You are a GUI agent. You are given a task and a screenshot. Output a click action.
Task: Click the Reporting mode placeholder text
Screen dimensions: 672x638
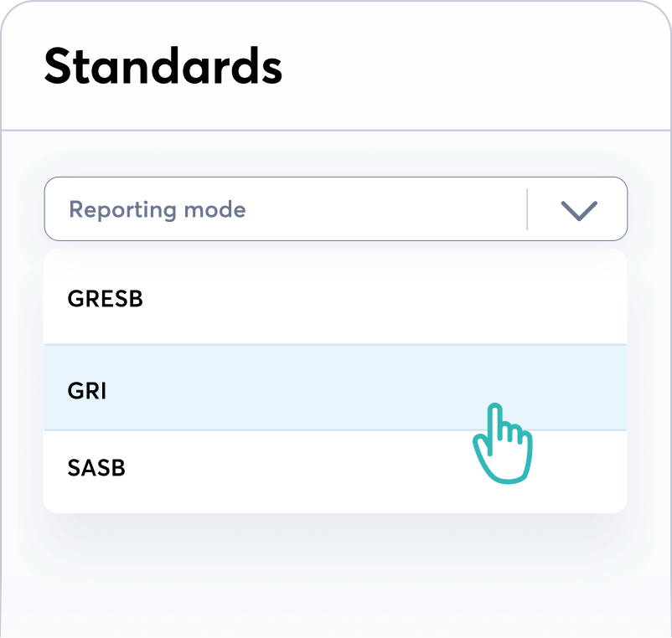pyautogui.click(x=157, y=209)
